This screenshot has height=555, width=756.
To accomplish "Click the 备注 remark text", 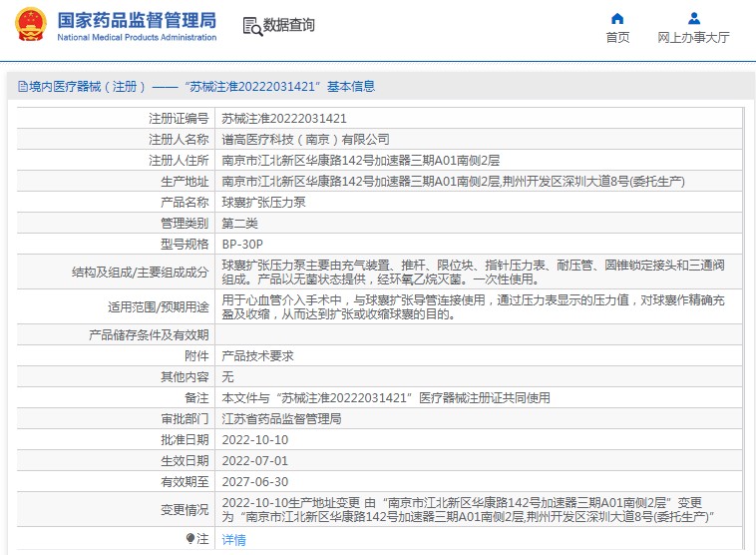I will click(386, 398).
